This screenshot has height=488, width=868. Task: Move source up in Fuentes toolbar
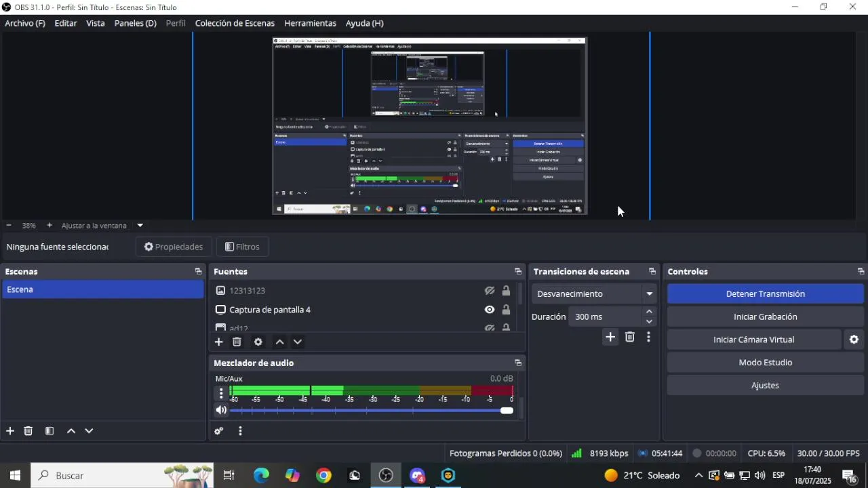click(x=279, y=342)
